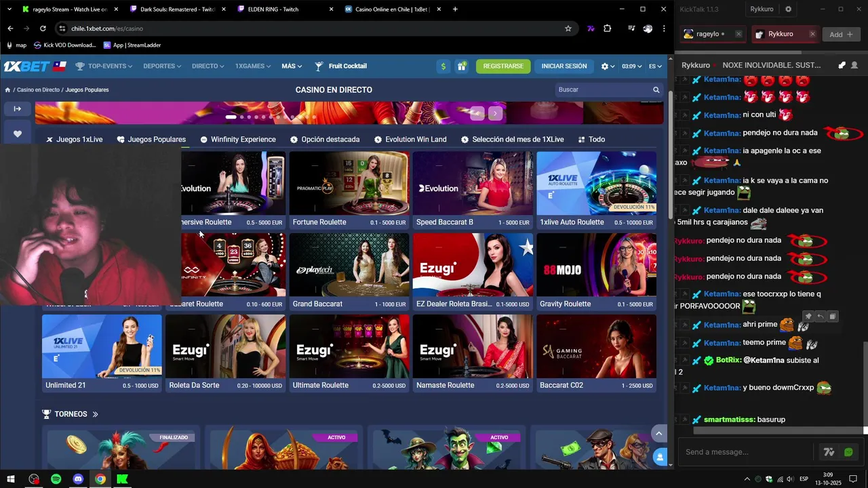Open the ES language dropdown
Viewport: 868px width, 488px height.
(x=655, y=66)
